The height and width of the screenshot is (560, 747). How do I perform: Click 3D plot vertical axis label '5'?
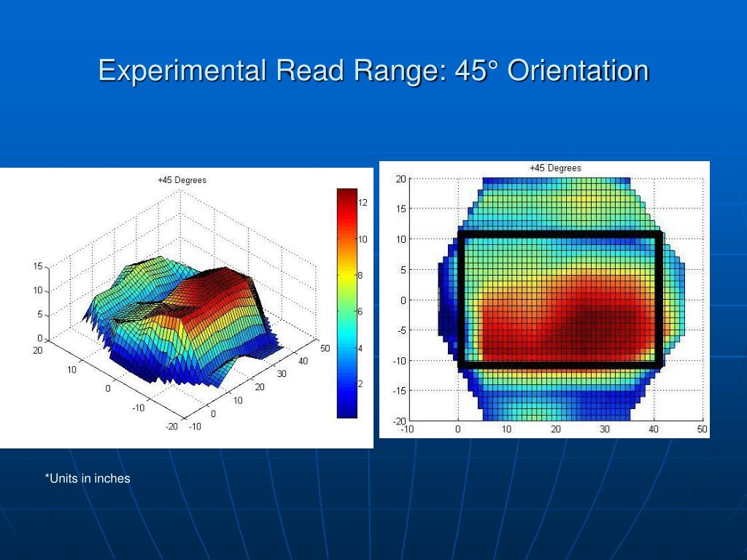click(41, 314)
